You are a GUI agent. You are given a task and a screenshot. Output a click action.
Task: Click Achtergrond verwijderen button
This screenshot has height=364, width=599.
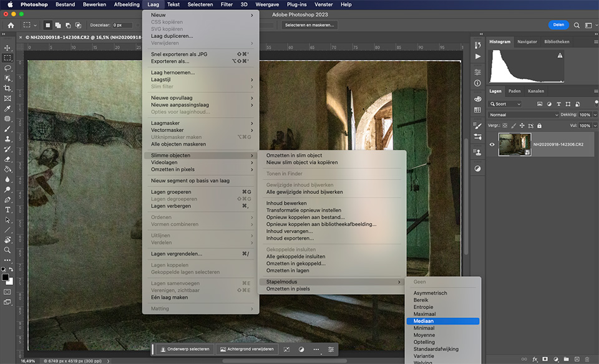coord(247,349)
